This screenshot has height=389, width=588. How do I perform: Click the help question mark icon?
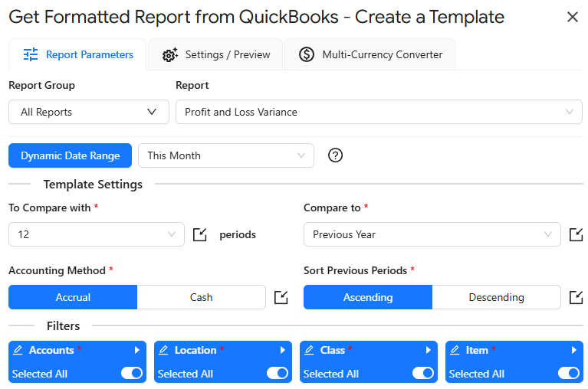(335, 155)
